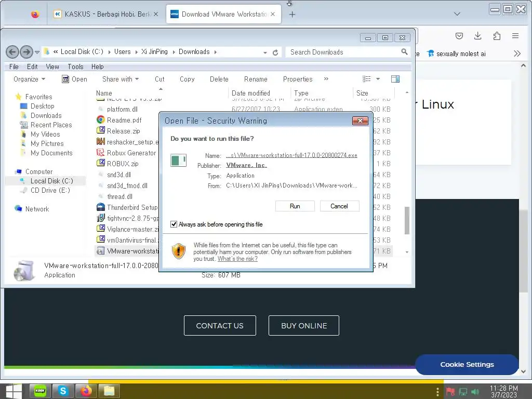Open the Edit menu in Explorer
The width and height of the screenshot is (532, 399).
[32, 67]
